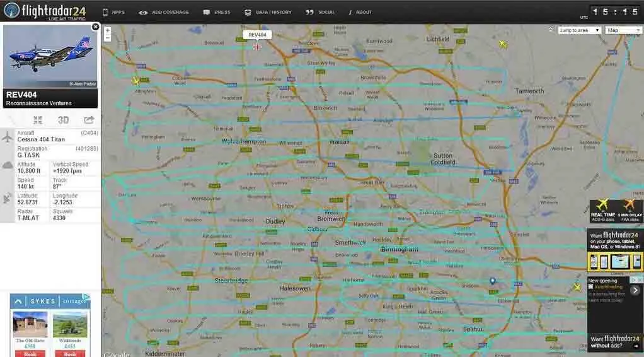The image size is (644, 357).
Task: Click the 52.6731 latitude value
Action: 28,202
